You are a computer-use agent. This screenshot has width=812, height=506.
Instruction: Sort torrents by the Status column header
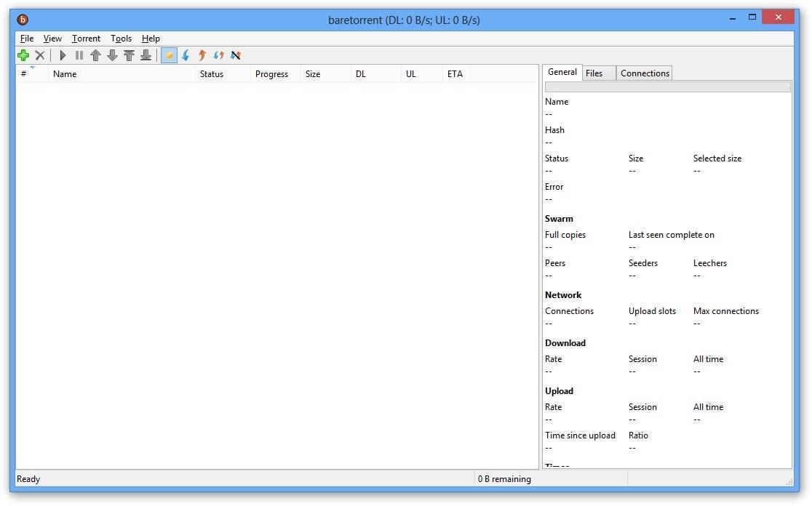click(223, 74)
